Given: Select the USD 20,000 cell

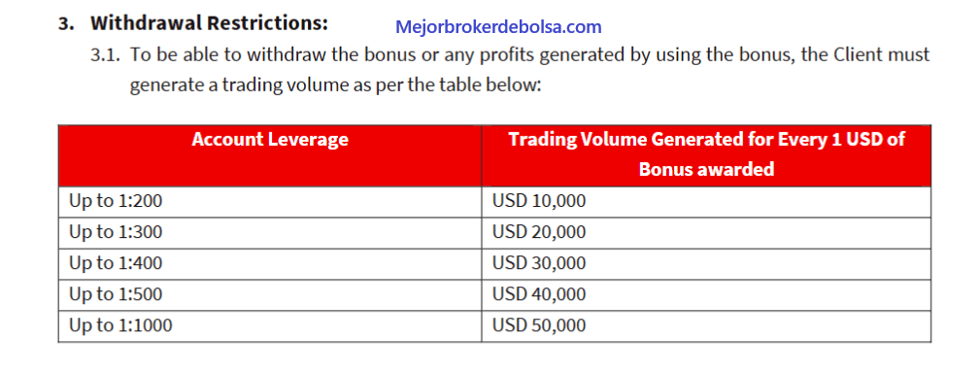Looking at the screenshot, I should (706, 232).
